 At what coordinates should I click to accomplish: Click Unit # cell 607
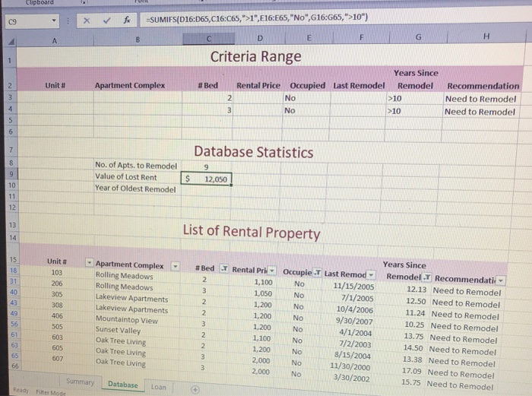[x=58, y=358]
